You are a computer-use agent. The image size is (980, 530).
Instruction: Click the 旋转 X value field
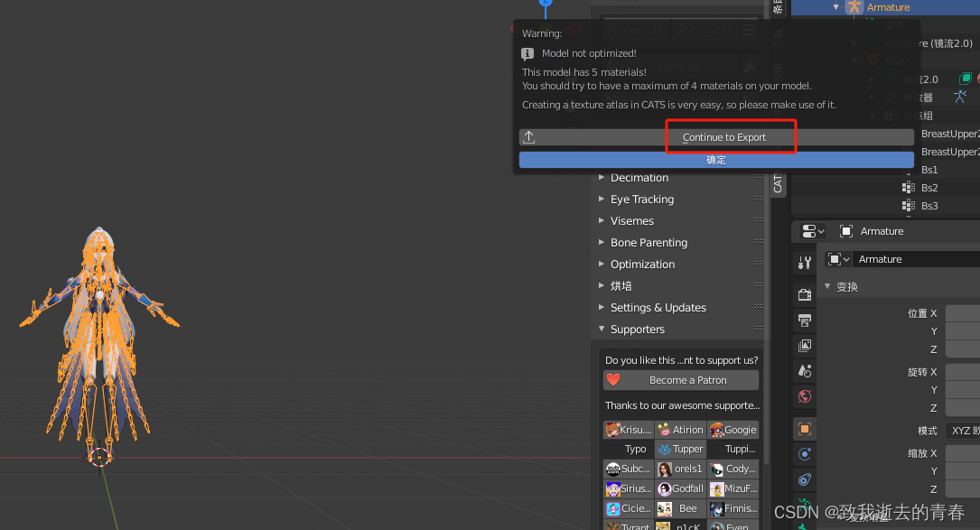(x=963, y=372)
